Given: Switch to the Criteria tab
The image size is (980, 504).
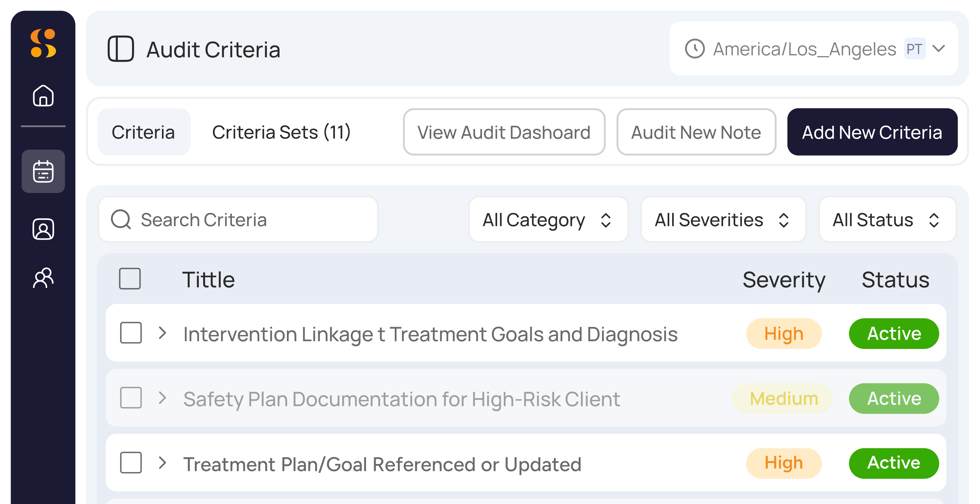Looking at the screenshot, I should click(143, 132).
